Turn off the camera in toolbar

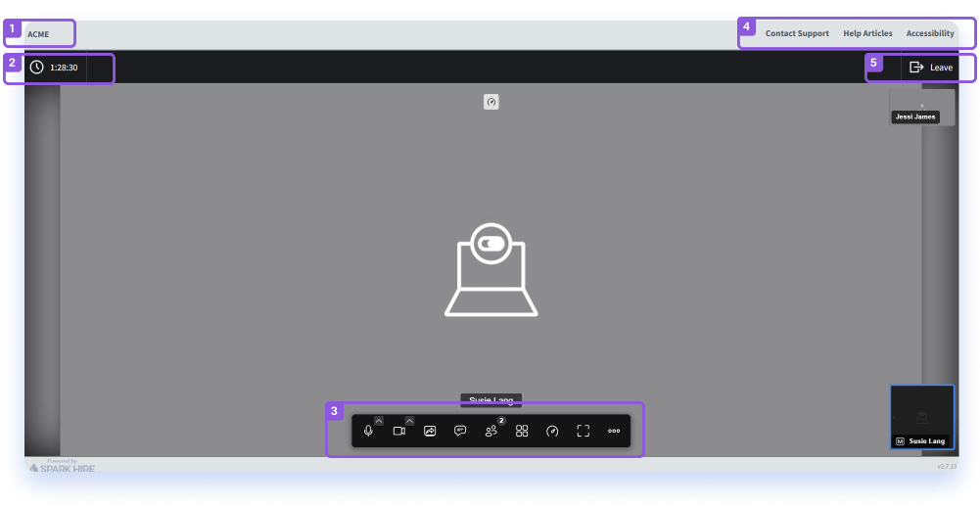398,431
